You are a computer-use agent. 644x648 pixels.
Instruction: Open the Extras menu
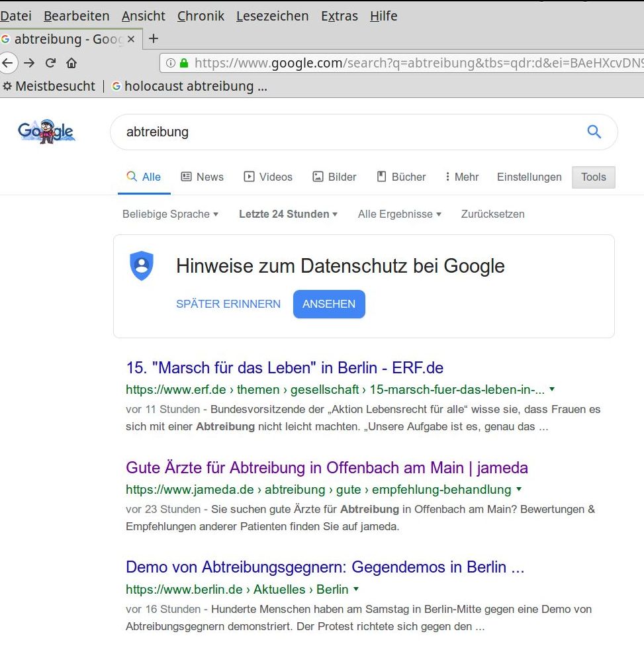click(340, 16)
